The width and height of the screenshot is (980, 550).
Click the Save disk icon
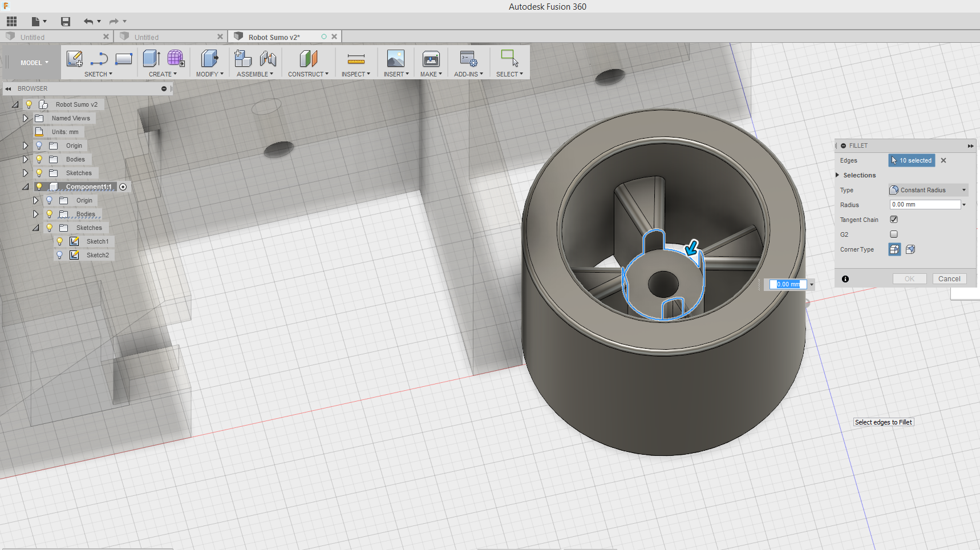pos(66,22)
